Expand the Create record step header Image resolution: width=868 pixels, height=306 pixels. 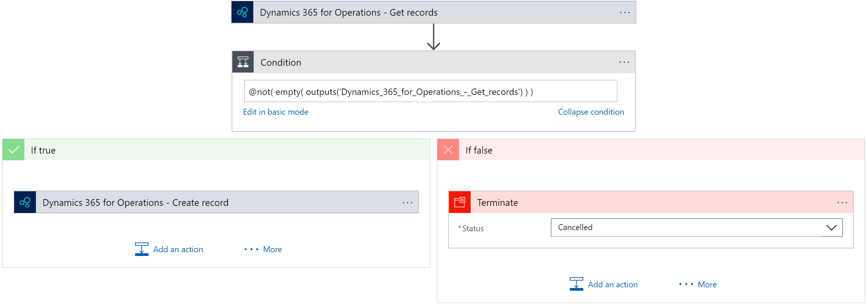pos(216,202)
